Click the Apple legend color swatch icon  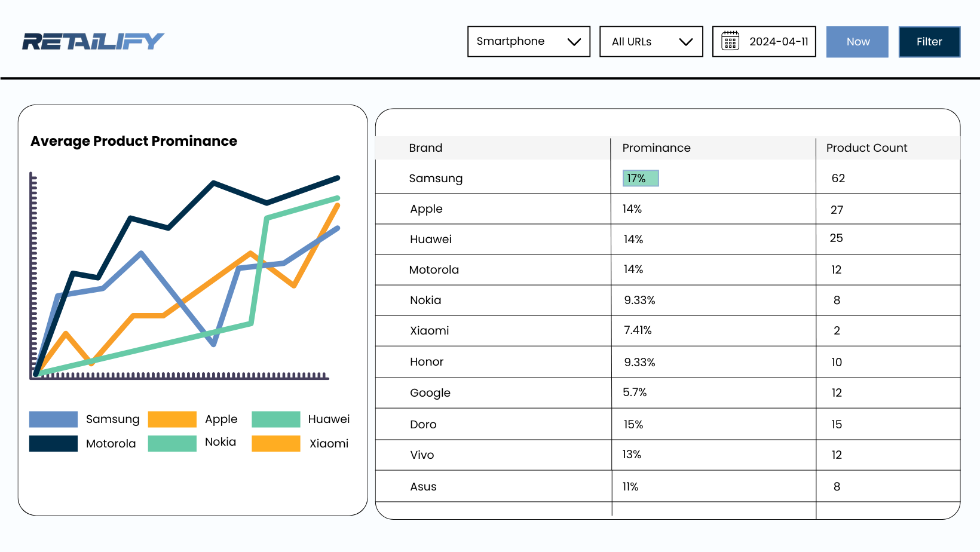coord(172,419)
